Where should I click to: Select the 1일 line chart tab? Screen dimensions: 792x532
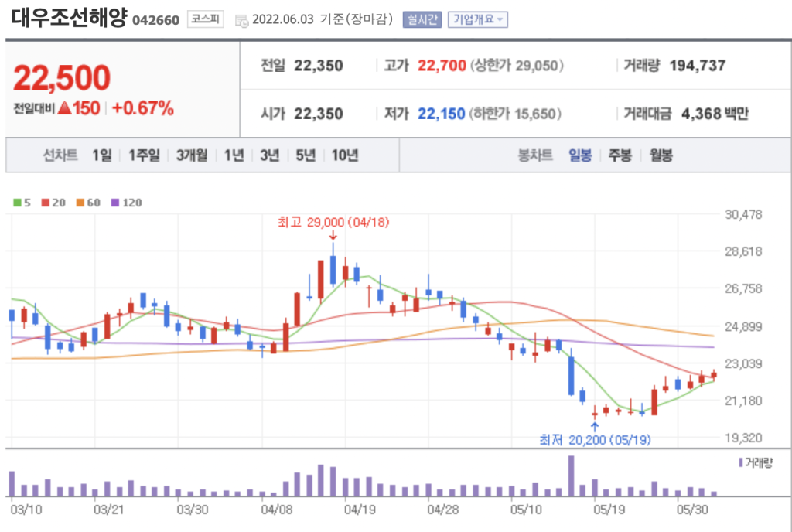(101, 155)
